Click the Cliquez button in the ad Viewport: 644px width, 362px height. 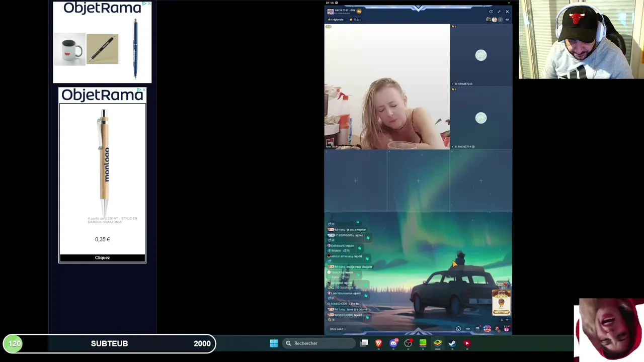pyautogui.click(x=102, y=258)
